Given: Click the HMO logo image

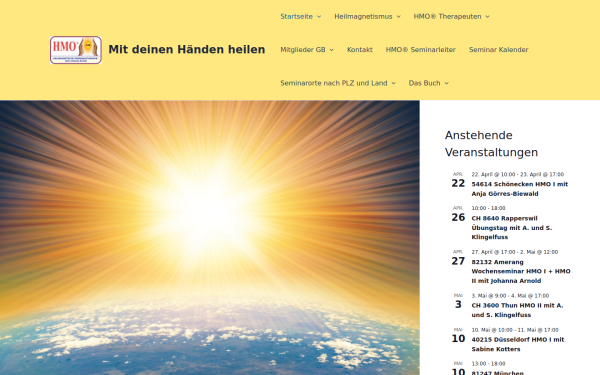Looking at the screenshot, I should click(76, 50).
